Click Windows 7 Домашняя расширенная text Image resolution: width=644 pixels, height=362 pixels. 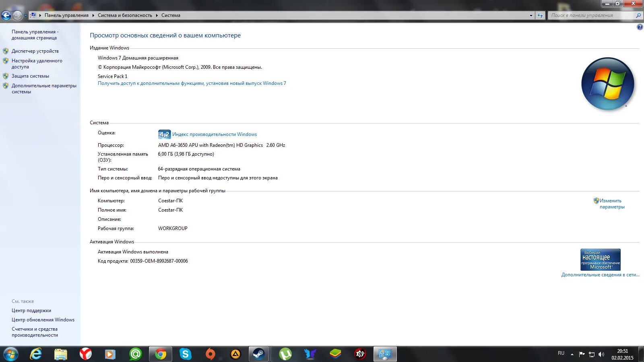point(138,58)
